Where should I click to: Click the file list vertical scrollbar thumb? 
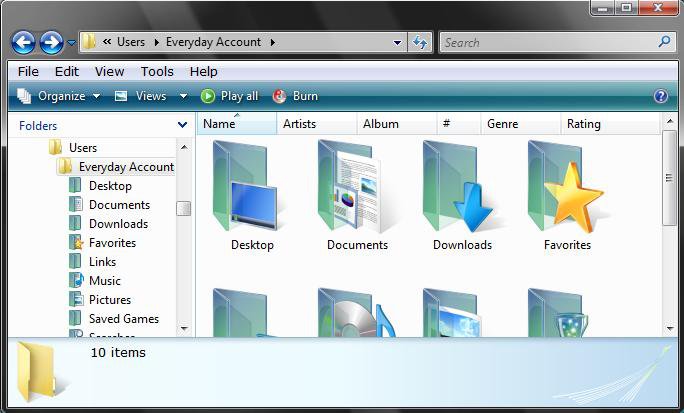pyautogui.click(x=670, y=177)
